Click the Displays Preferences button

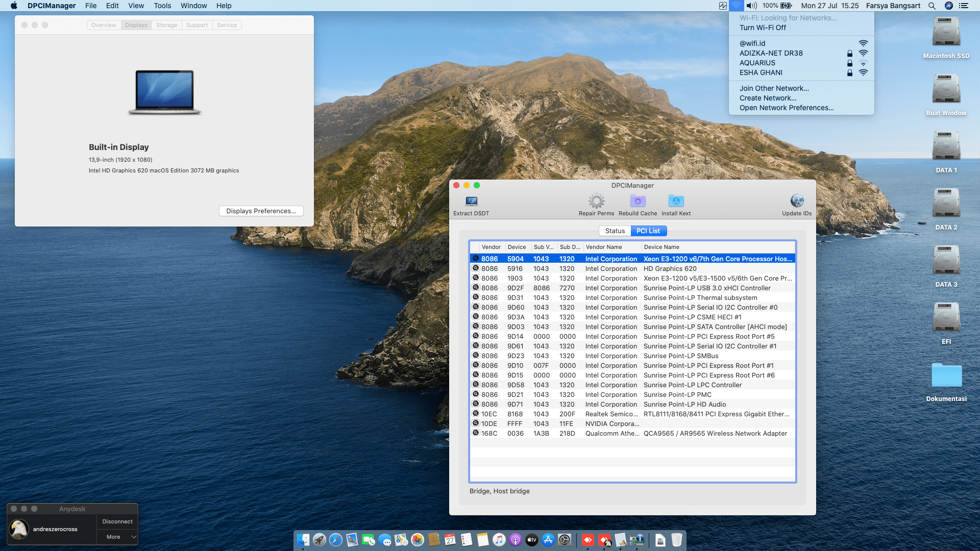tap(261, 211)
